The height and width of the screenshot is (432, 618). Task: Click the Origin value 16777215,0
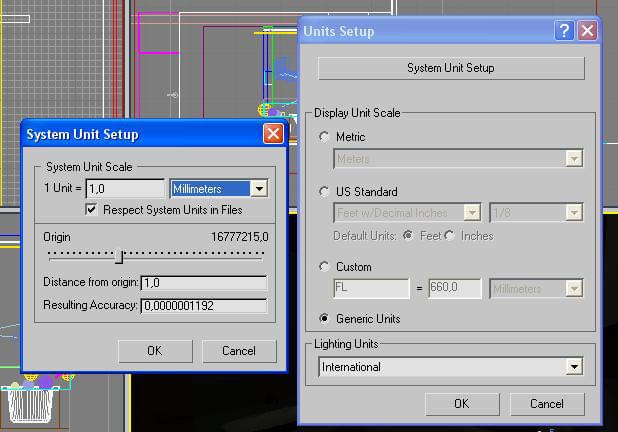point(240,237)
